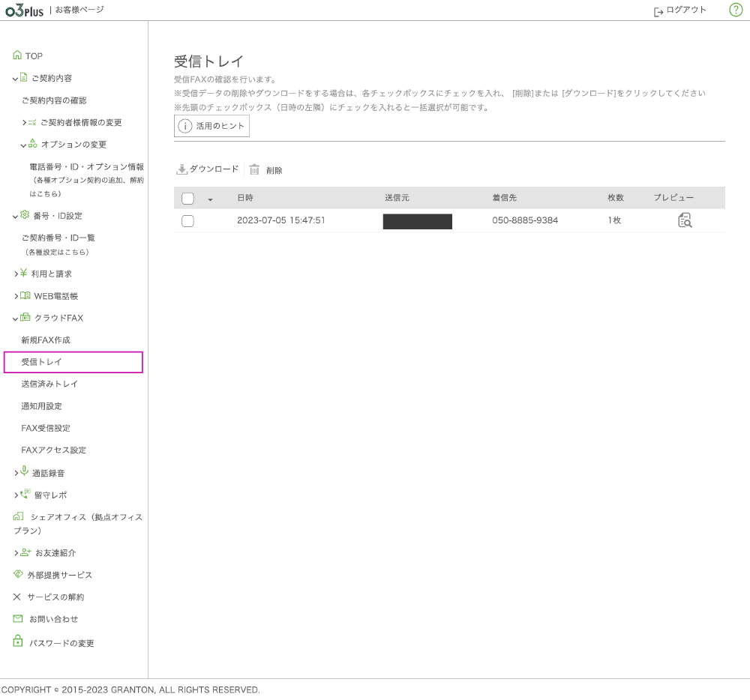750x700 pixels.
Task: Click the 利用と請求 yen icon
Action: pyautogui.click(x=23, y=273)
